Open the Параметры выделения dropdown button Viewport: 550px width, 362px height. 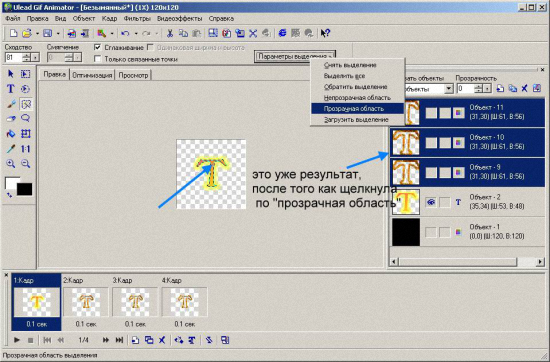(295, 56)
